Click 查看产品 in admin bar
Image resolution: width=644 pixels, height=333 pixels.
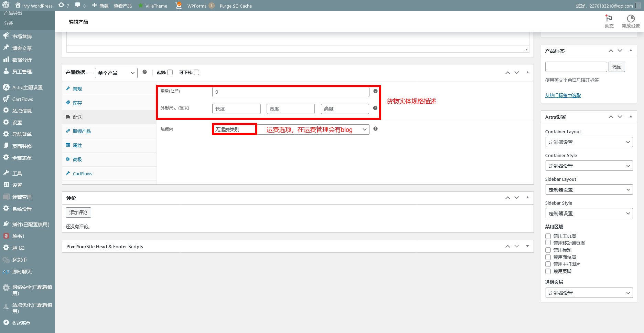(x=123, y=6)
